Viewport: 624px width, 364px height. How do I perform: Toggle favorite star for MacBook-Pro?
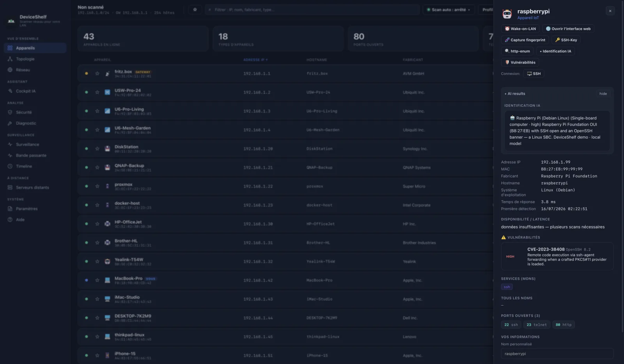tap(97, 280)
